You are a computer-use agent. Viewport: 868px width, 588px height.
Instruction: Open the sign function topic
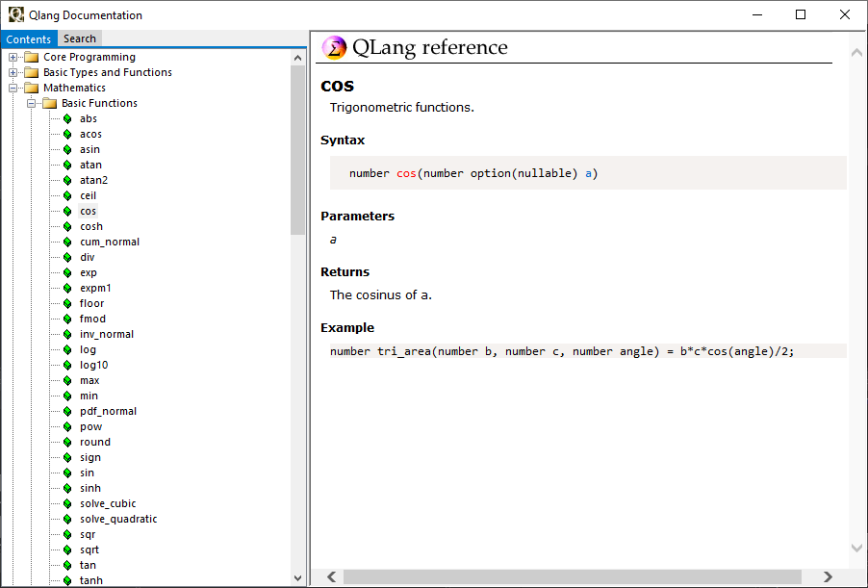point(90,457)
